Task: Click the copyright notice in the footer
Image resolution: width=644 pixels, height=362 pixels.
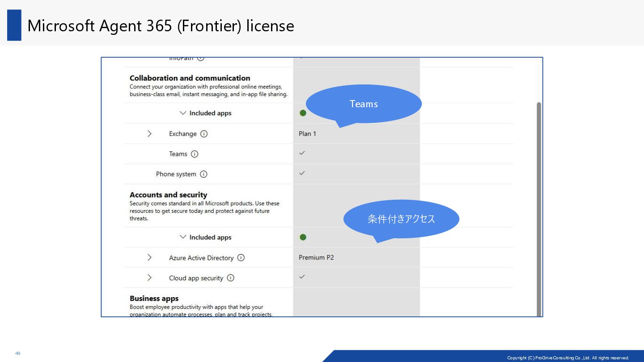Action: 568,358
